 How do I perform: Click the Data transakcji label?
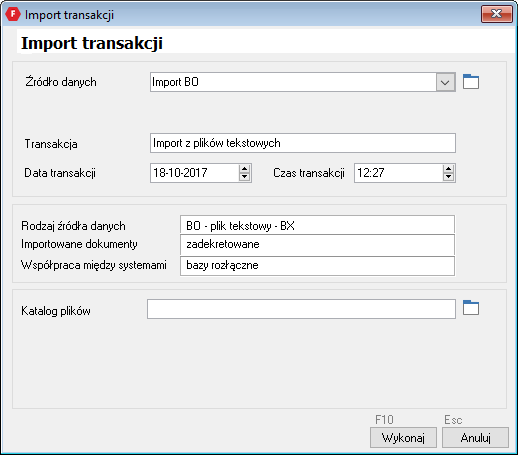[x=60, y=173]
